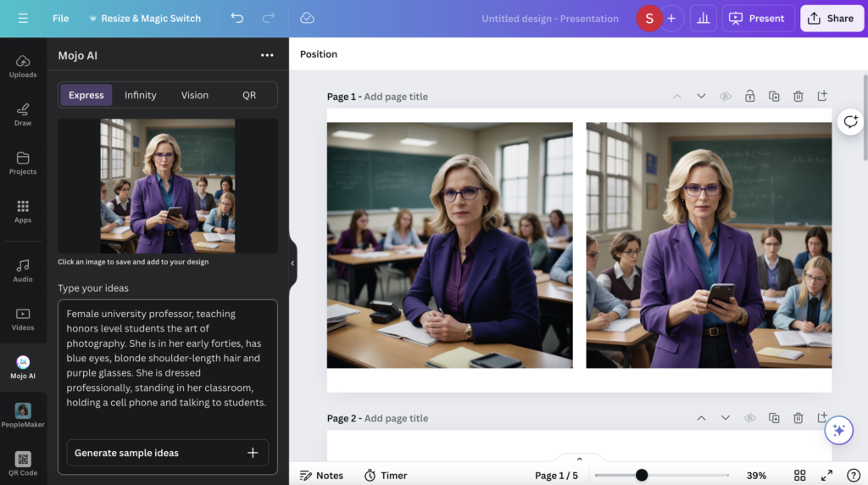The image size is (868, 485).
Task: Delete Page 2
Action: tap(798, 418)
